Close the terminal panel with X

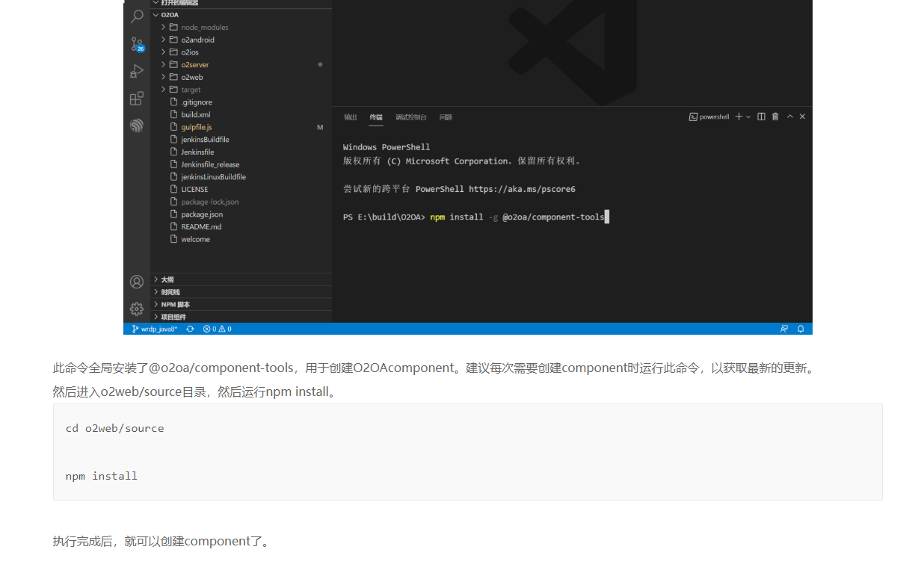click(x=802, y=117)
